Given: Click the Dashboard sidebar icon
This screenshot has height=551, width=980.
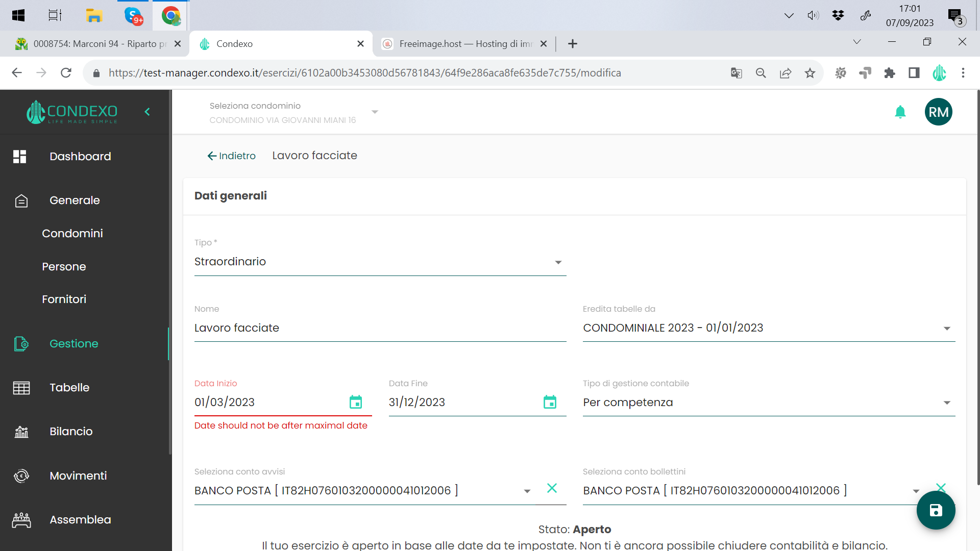Looking at the screenshot, I should click(x=20, y=157).
